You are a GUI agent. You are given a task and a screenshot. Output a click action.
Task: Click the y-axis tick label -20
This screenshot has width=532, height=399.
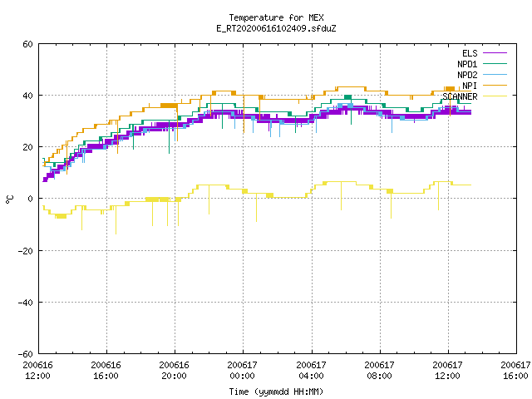coord(26,251)
